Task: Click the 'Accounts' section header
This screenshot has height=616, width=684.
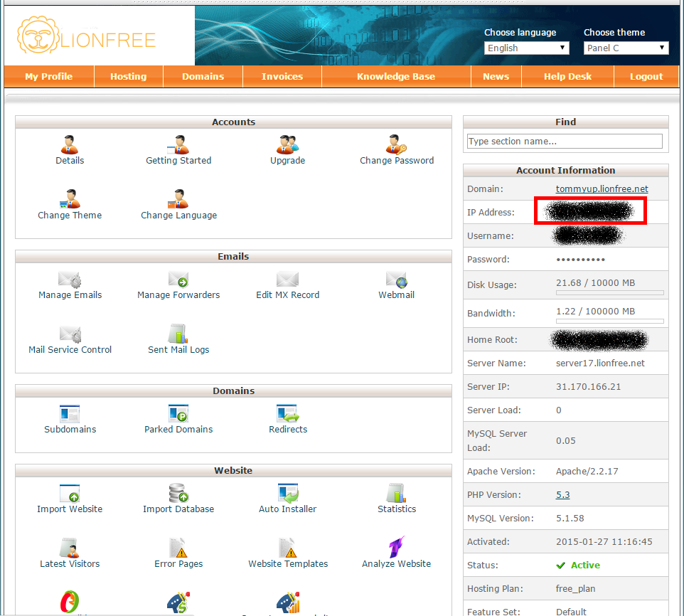Action: [x=233, y=122]
